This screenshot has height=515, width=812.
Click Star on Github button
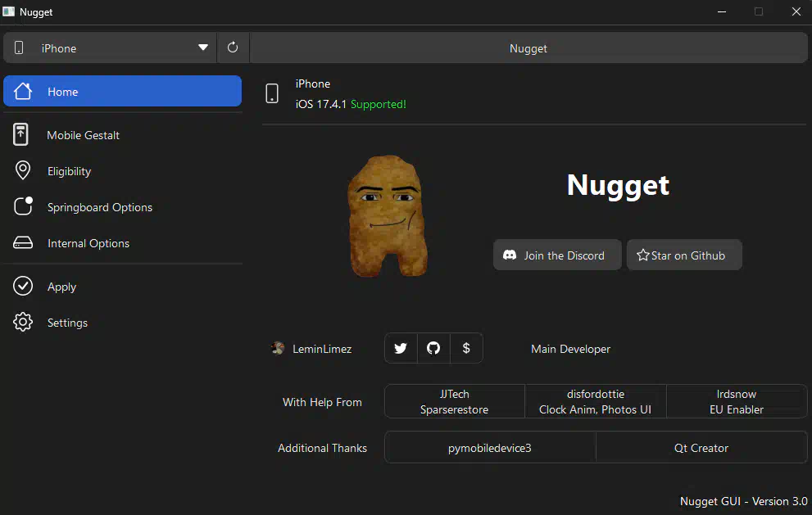[x=684, y=255]
